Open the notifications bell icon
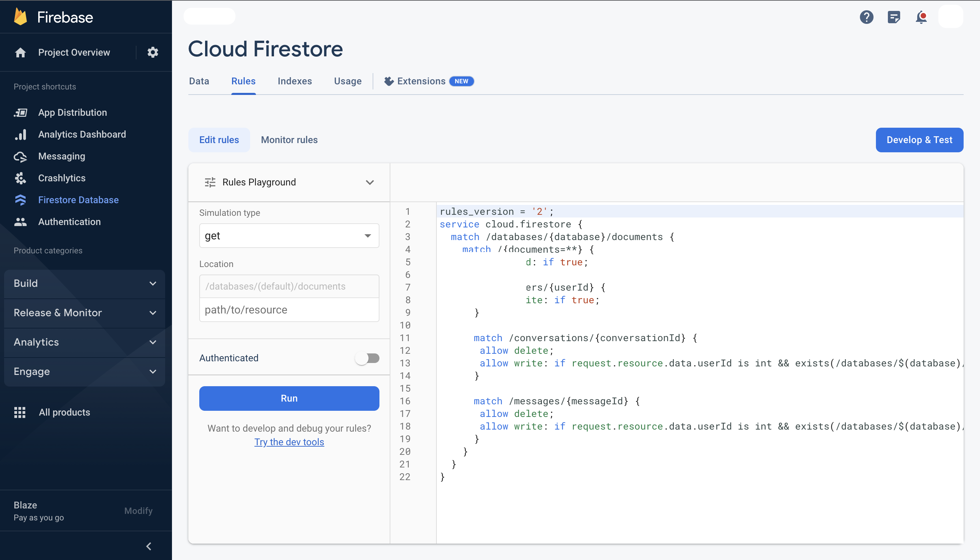980x560 pixels. coord(921,17)
